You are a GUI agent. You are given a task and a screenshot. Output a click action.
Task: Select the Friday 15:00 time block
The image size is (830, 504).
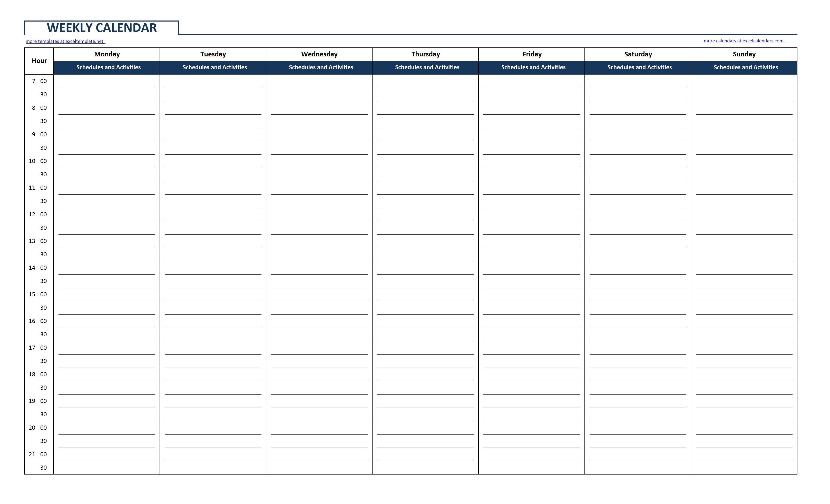pyautogui.click(x=533, y=294)
